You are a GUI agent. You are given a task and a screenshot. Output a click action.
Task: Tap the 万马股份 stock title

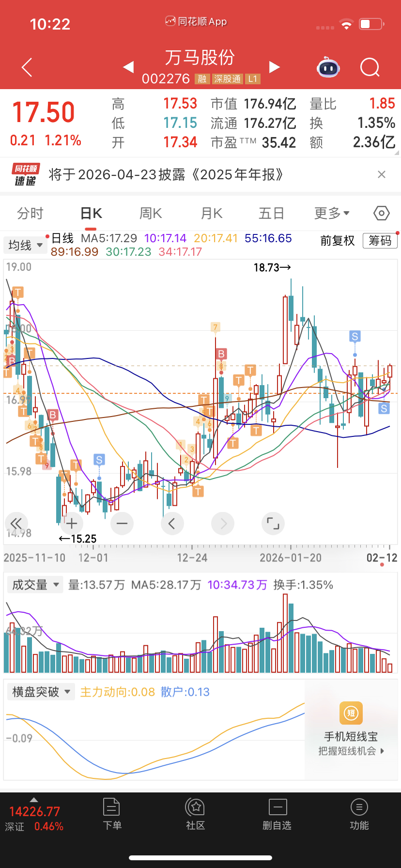tap(200, 58)
